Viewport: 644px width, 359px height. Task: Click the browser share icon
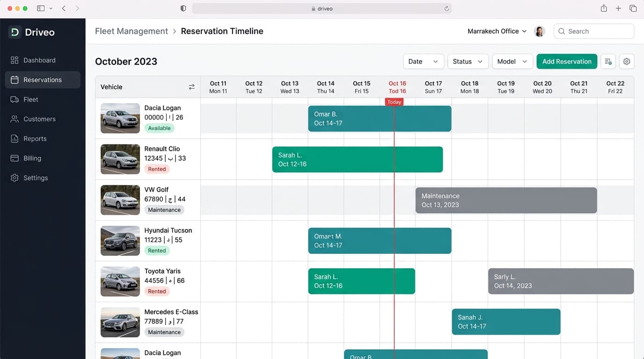(x=604, y=8)
